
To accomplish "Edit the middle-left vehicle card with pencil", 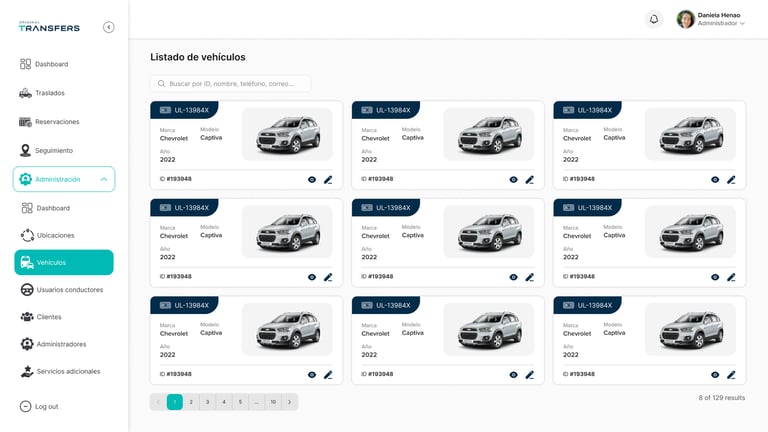I will pos(328,277).
